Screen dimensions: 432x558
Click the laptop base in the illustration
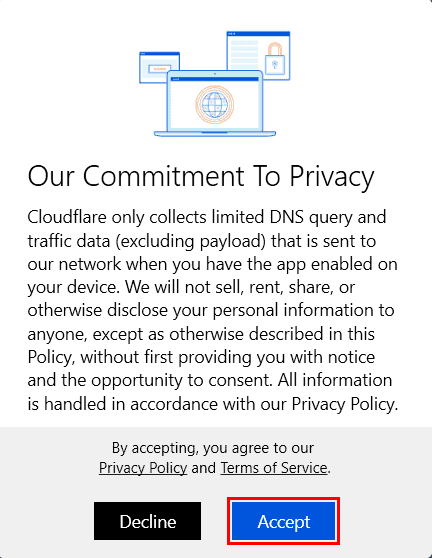pos(215,133)
